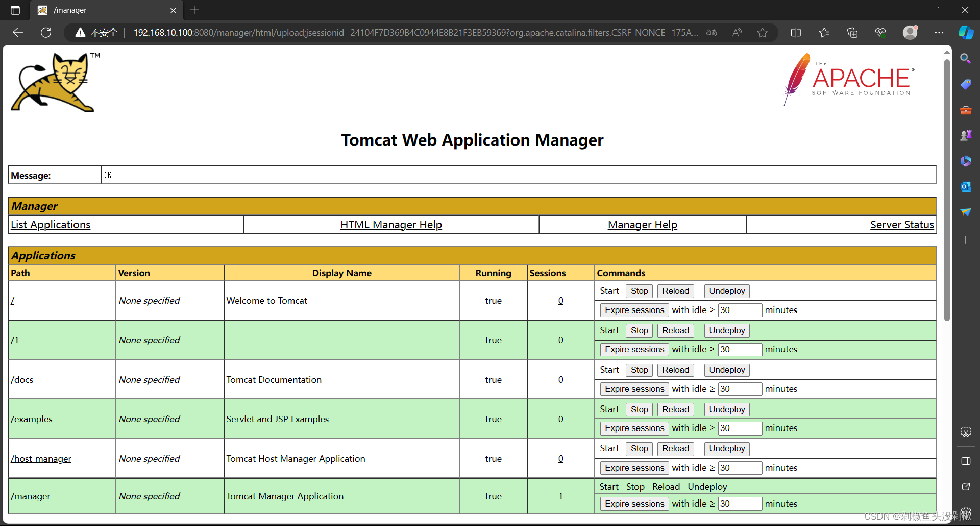Add this page to favorites
Image resolution: width=980 pixels, height=526 pixels.
pyautogui.click(x=763, y=33)
